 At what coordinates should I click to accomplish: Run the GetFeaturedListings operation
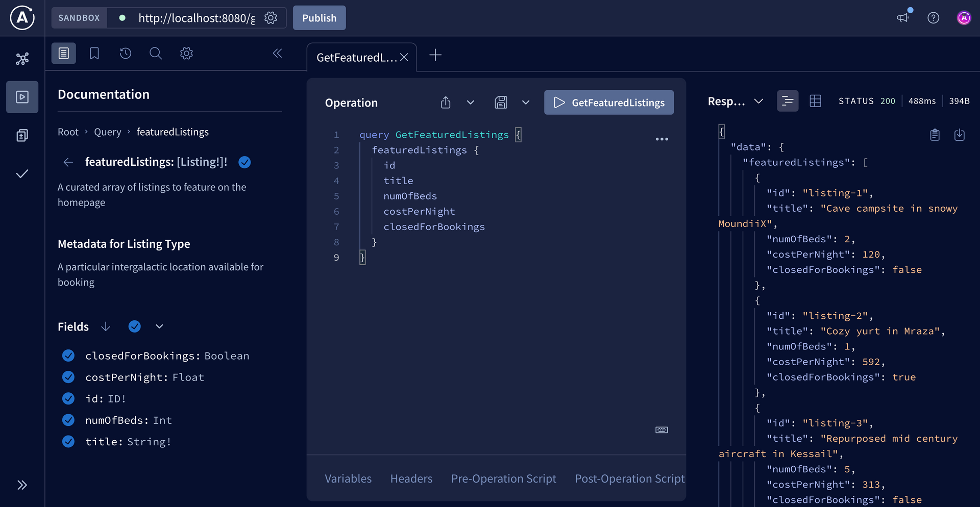[609, 102]
